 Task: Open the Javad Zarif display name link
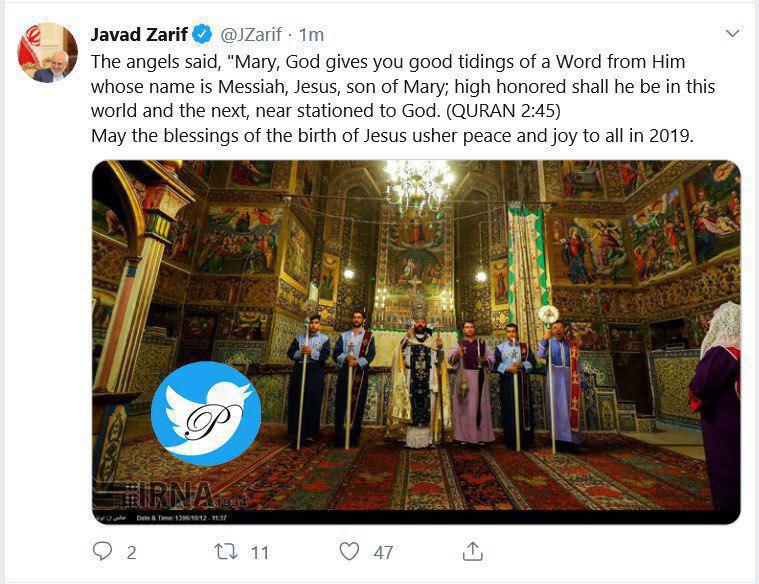[139, 34]
